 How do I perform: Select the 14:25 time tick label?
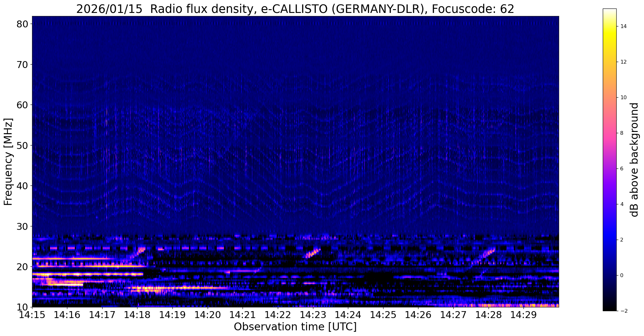click(383, 315)
